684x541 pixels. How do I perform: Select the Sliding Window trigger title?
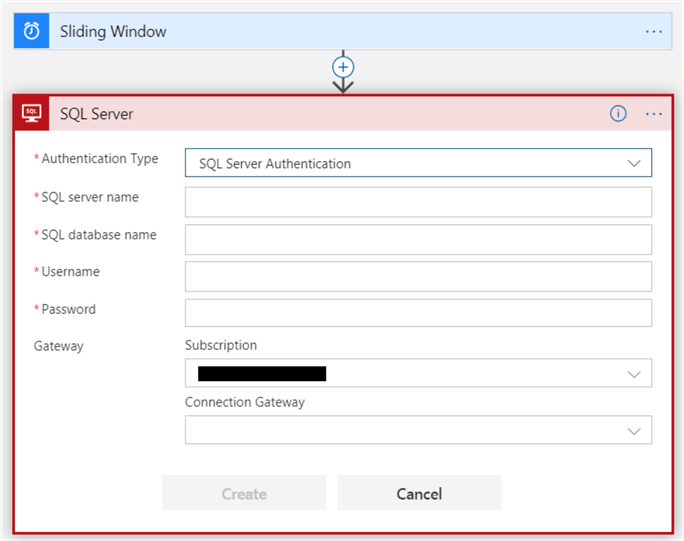[x=113, y=32]
